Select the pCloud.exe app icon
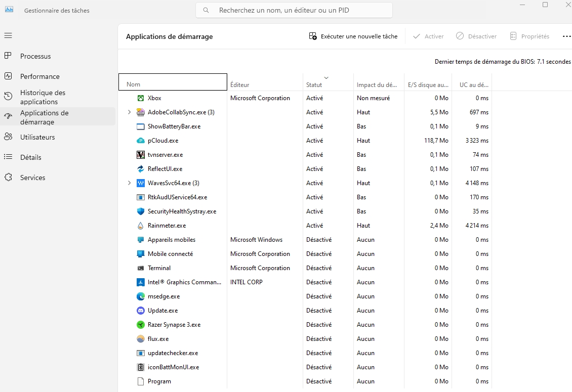The image size is (572, 392). pyautogui.click(x=141, y=141)
